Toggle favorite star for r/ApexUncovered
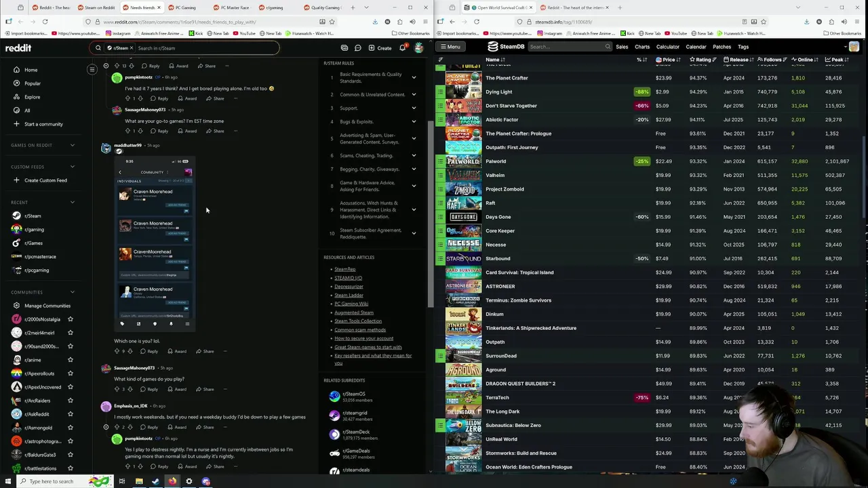The height and width of the screenshot is (488, 868). tap(70, 387)
